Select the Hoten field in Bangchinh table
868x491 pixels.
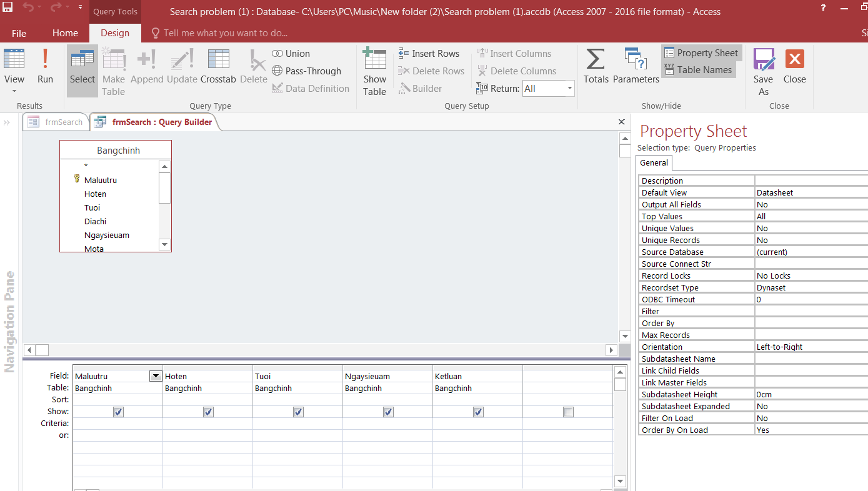tap(96, 194)
